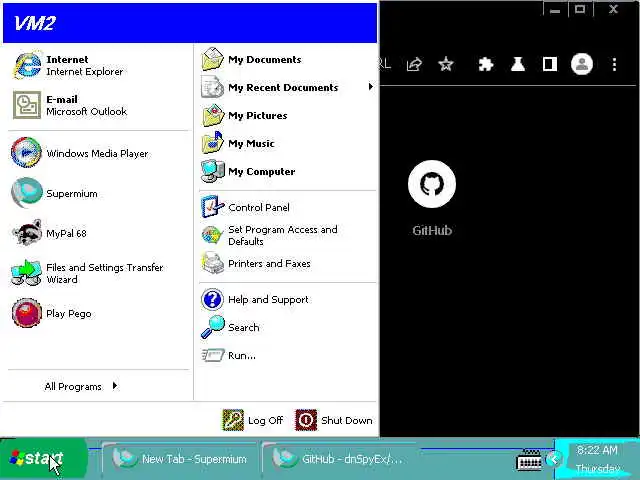The width and height of the screenshot is (640, 480).
Task: Open Run dialog icon
Action: pos(213,355)
